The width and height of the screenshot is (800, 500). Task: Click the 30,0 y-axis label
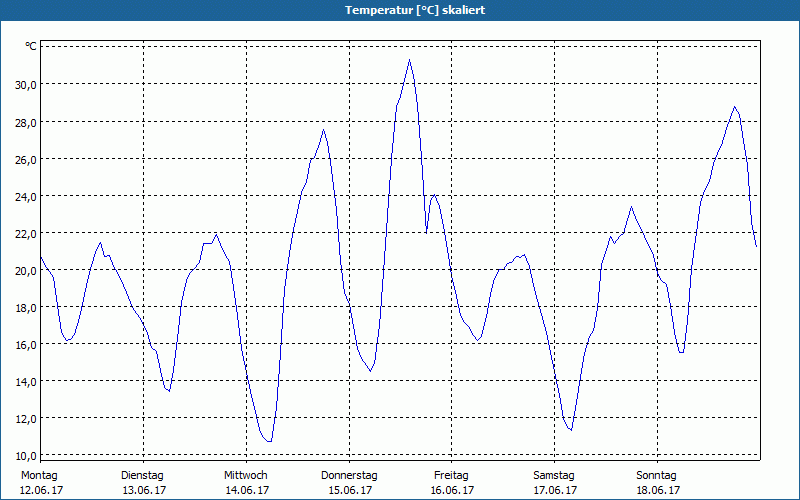click(24, 84)
